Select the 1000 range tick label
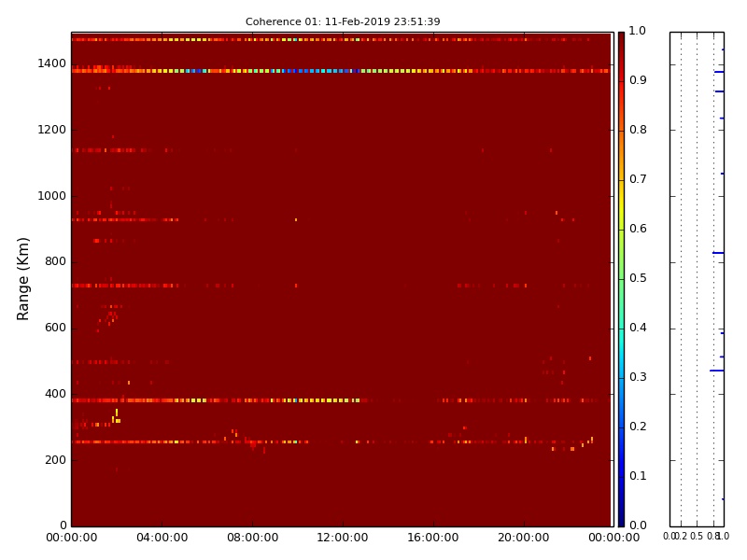Viewport: 747px width, 560px height. tap(52, 196)
